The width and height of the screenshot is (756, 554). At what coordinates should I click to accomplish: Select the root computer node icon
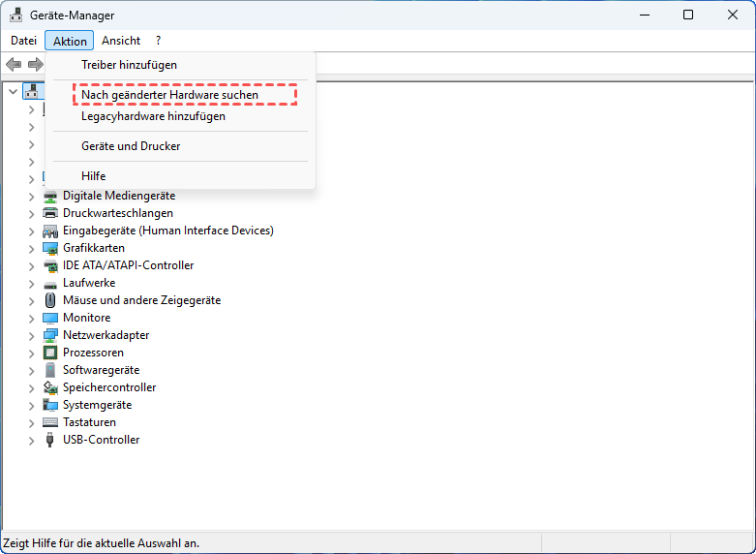(x=32, y=91)
